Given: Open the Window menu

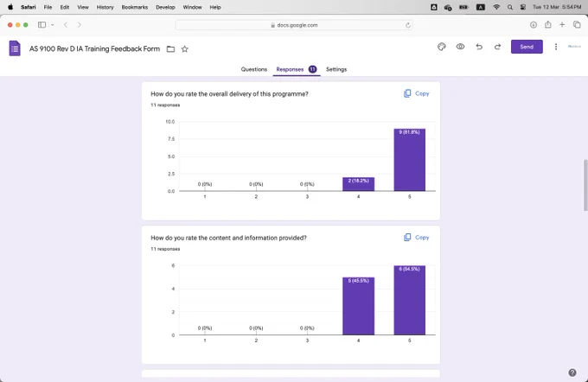Looking at the screenshot, I should [192, 7].
